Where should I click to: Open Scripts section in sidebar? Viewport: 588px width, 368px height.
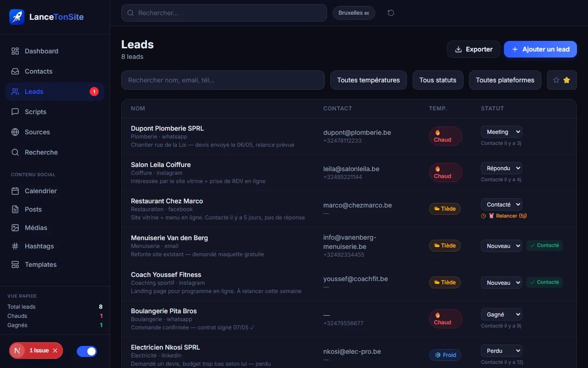tap(55, 112)
